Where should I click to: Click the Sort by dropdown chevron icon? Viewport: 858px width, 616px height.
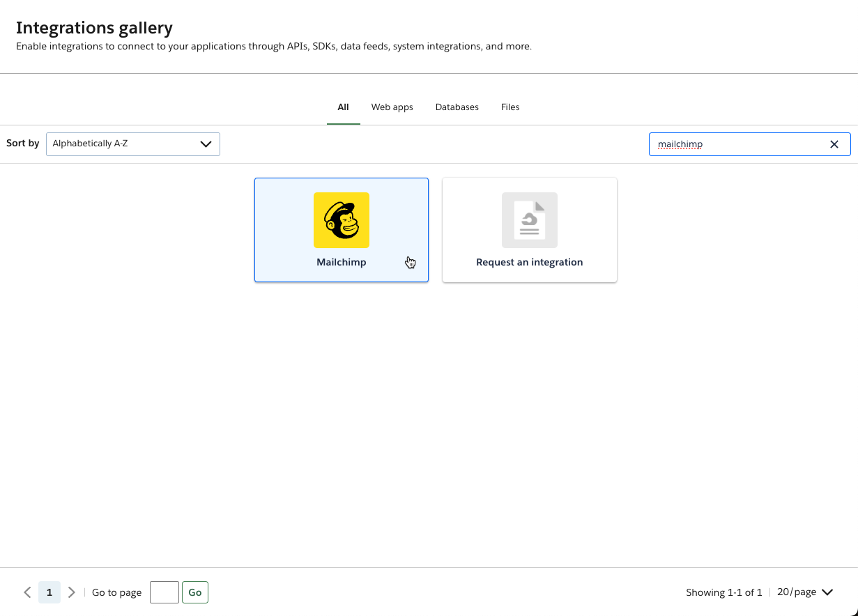pyautogui.click(x=206, y=144)
